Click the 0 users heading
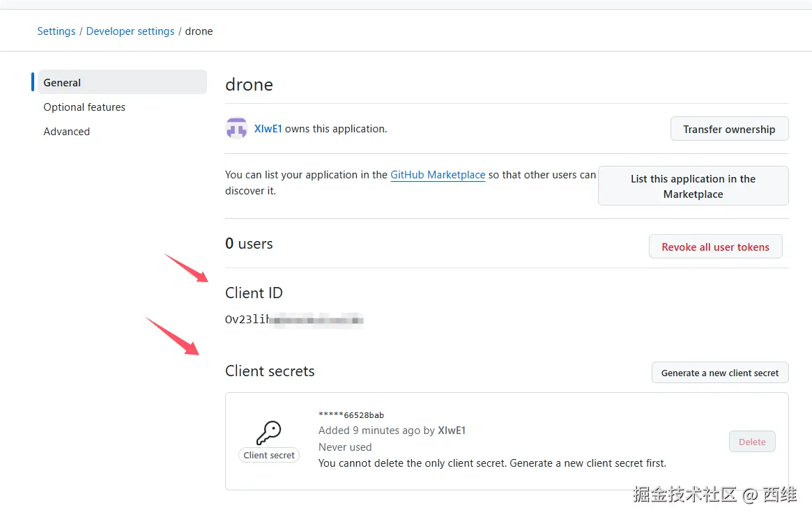 (249, 243)
